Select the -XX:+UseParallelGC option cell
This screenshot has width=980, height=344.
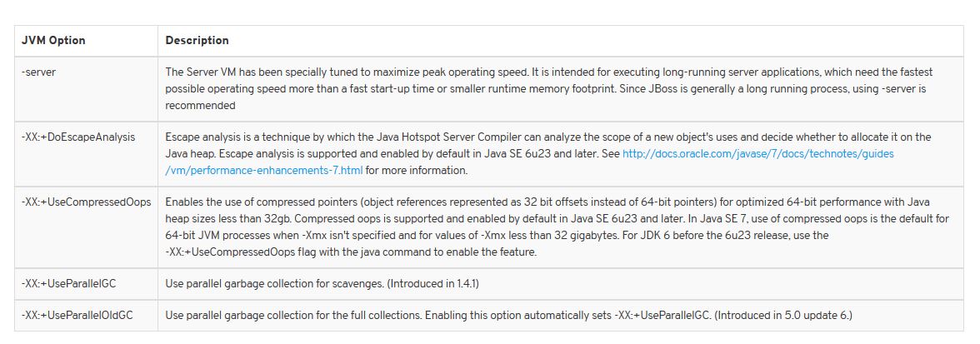pos(87,284)
